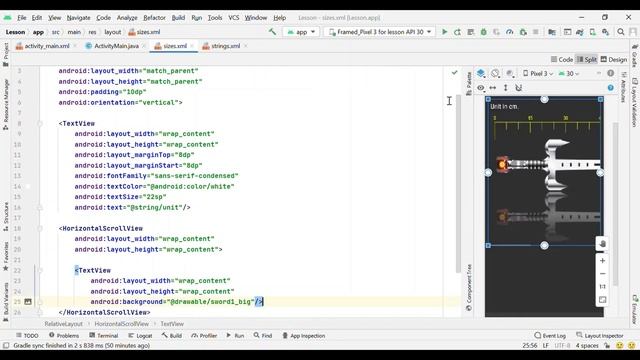The height and width of the screenshot is (360, 640).
Task: Open the Framed_Pixel 3 device dropdown
Action: pos(380,32)
